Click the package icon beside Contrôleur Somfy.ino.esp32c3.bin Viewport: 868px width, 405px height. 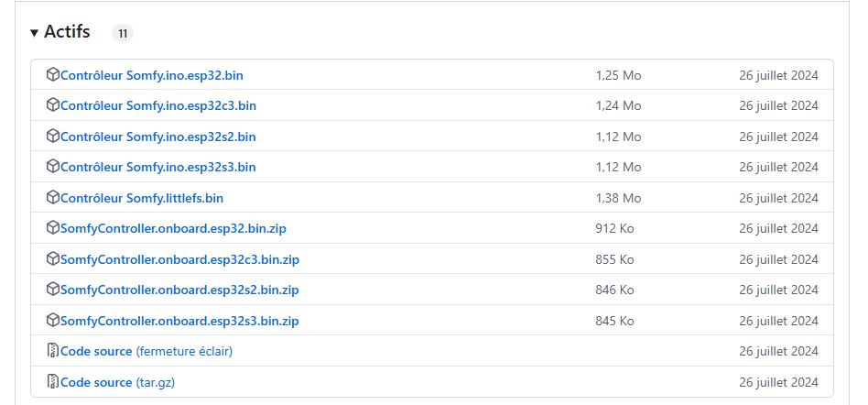point(52,105)
